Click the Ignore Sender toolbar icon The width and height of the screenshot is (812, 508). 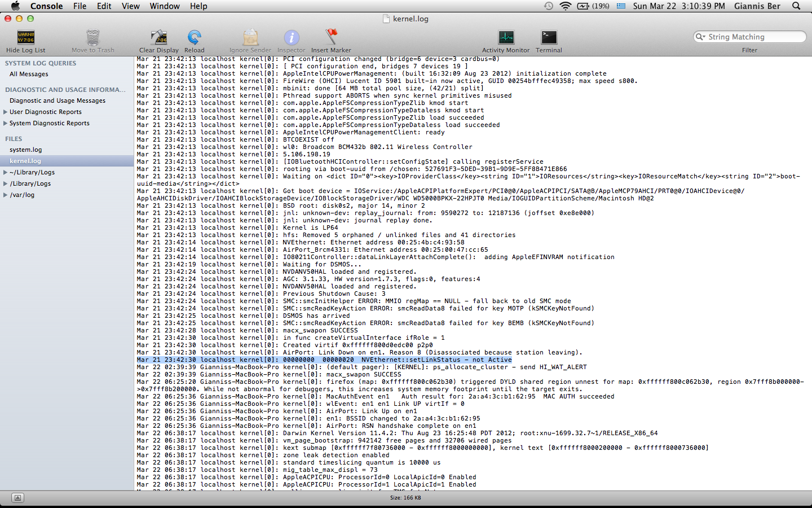pos(250,38)
